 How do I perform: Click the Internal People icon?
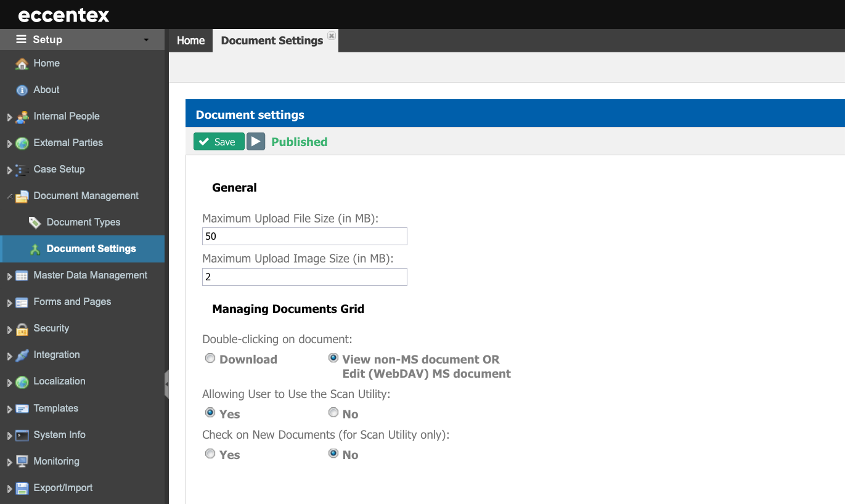pyautogui.click(x=22, y=116)
